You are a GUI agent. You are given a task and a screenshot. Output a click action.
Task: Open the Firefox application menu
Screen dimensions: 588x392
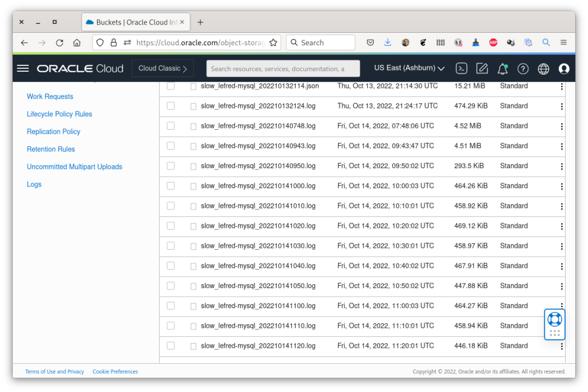[563, 42]
